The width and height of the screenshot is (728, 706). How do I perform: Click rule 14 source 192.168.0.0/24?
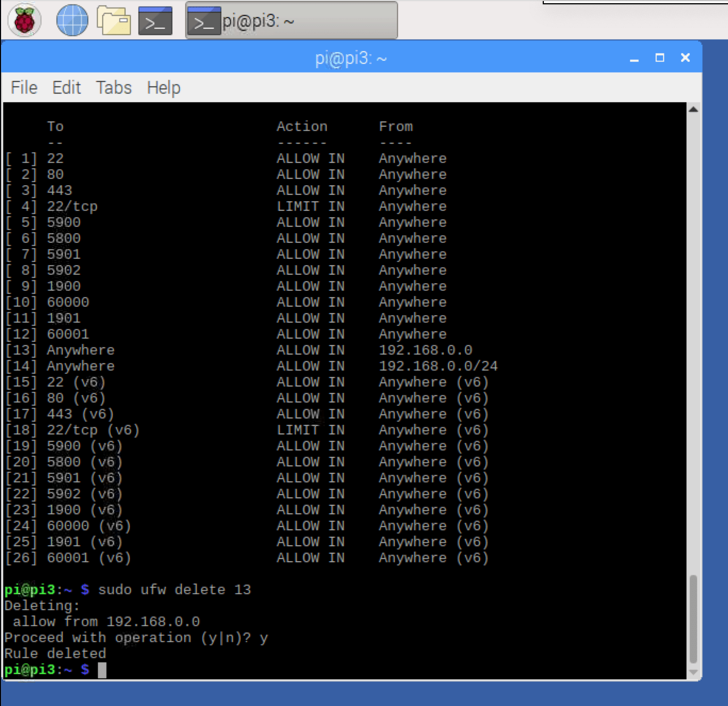(437, 366)
